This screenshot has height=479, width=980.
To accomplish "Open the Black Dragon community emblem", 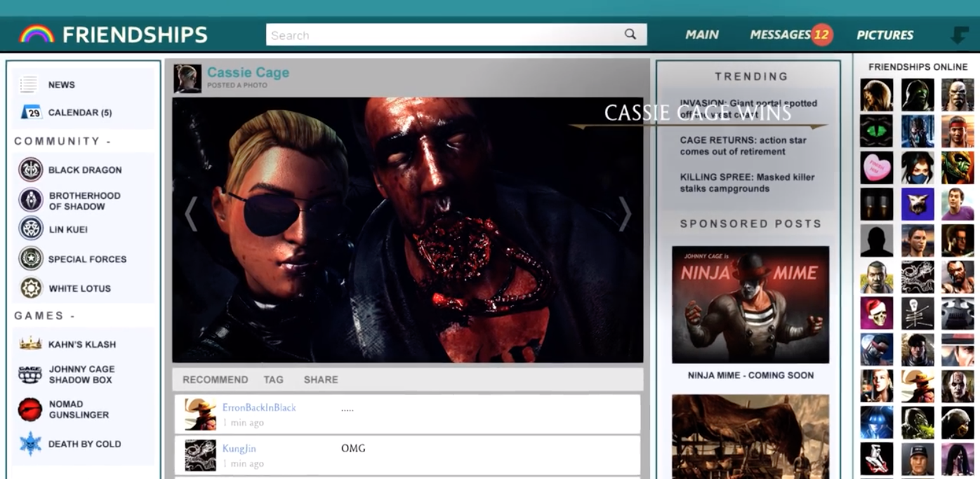I will point(30,170).
